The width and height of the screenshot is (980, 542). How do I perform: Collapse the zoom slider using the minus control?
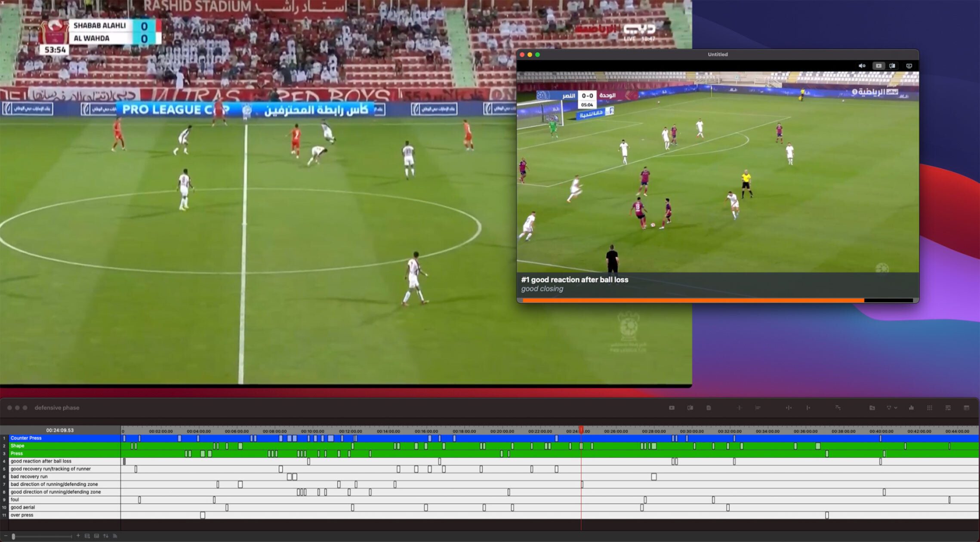[x=6, y=536]
